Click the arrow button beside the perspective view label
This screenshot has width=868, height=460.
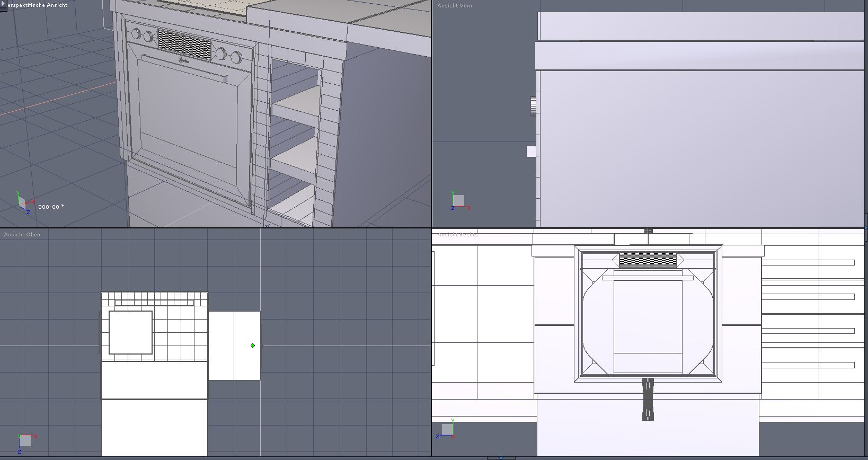point(3,4)
